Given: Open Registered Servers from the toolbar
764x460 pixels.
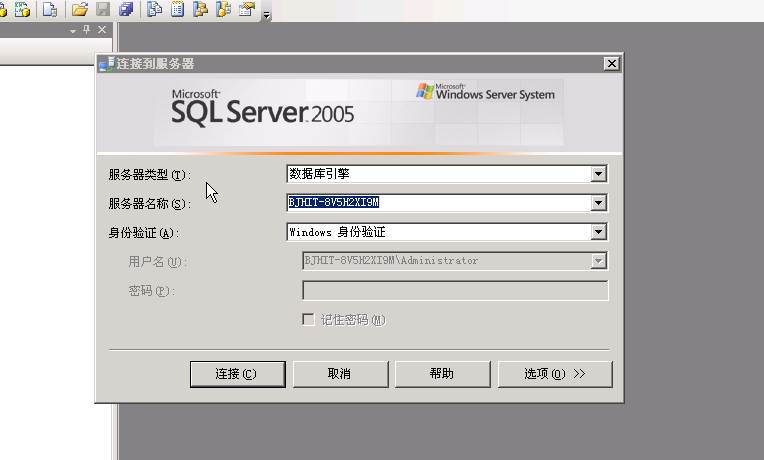Looking at the screenshot, I should pyautogui.click(x=154, y=9).
